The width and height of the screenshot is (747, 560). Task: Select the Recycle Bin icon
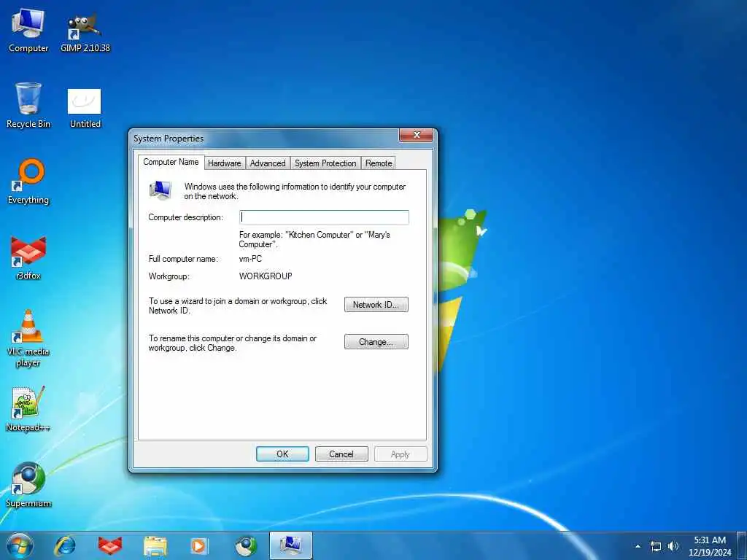28,106
